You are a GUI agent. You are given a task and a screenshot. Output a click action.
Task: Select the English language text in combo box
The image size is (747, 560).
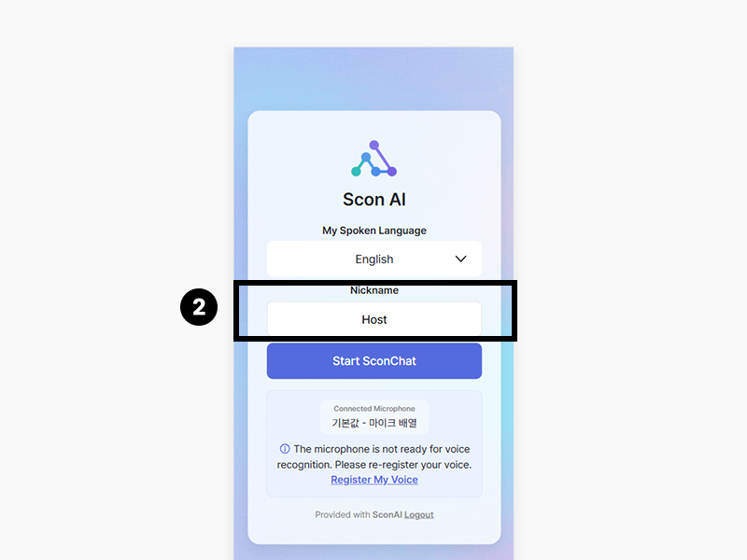(374, 259)
